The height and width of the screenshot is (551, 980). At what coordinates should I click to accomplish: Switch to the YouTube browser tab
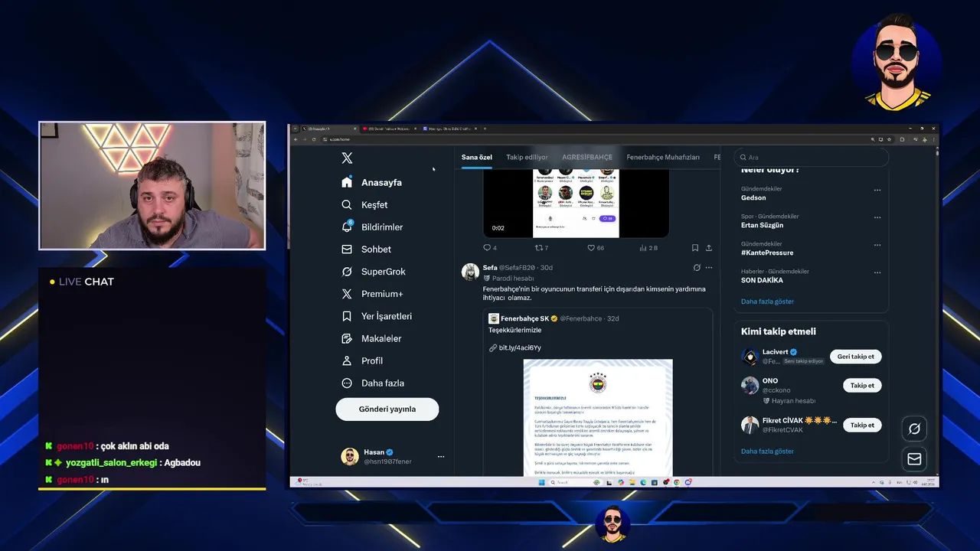389,129
